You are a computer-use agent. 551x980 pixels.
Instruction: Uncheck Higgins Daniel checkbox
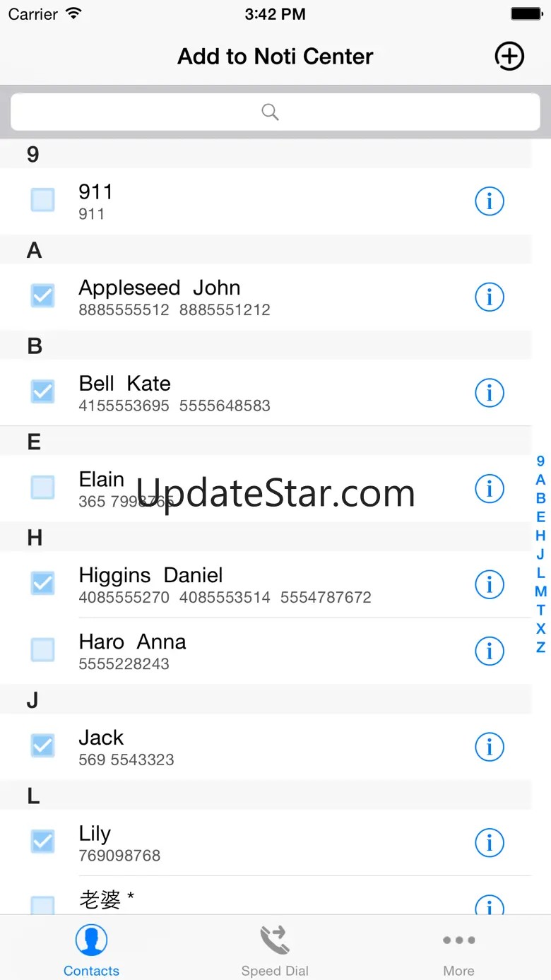[43, 583]
